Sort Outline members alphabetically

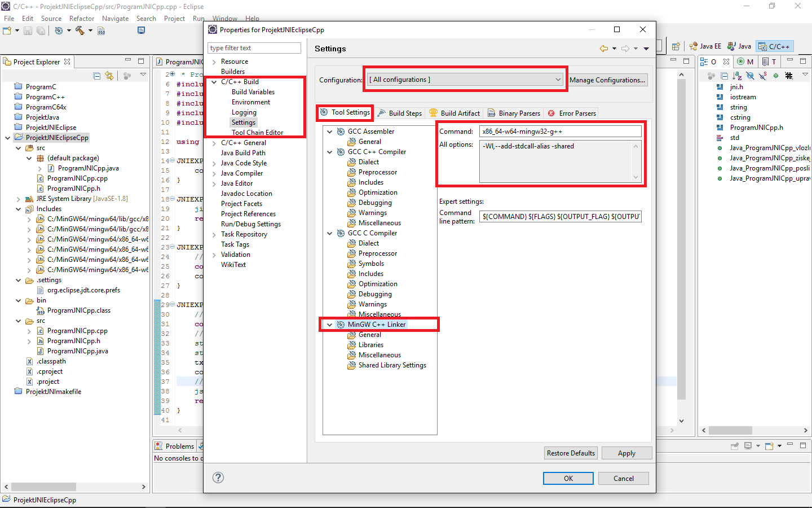pos(737,75)
